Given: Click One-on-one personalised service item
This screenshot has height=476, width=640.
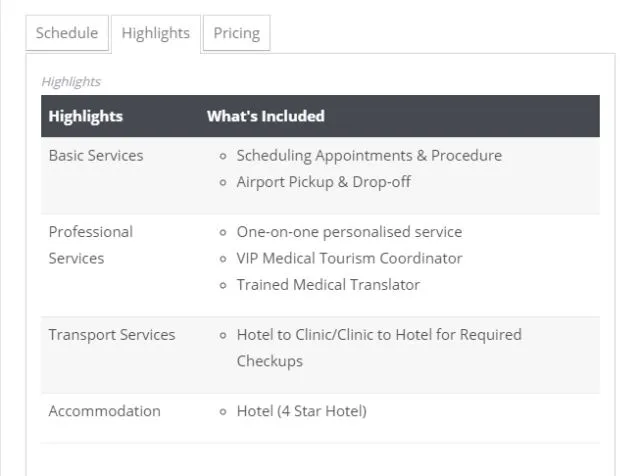Looking at the screenshot, I should [x=349, y=232].
